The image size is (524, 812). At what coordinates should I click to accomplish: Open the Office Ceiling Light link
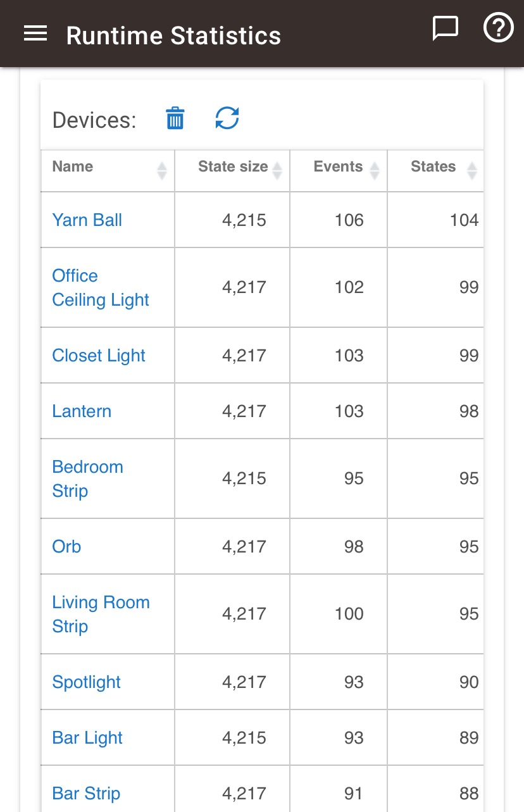pos(101,288)
